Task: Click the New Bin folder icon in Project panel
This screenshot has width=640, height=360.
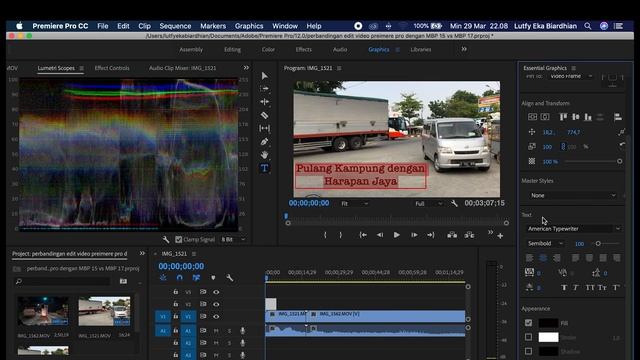Action: pos(123,281)
